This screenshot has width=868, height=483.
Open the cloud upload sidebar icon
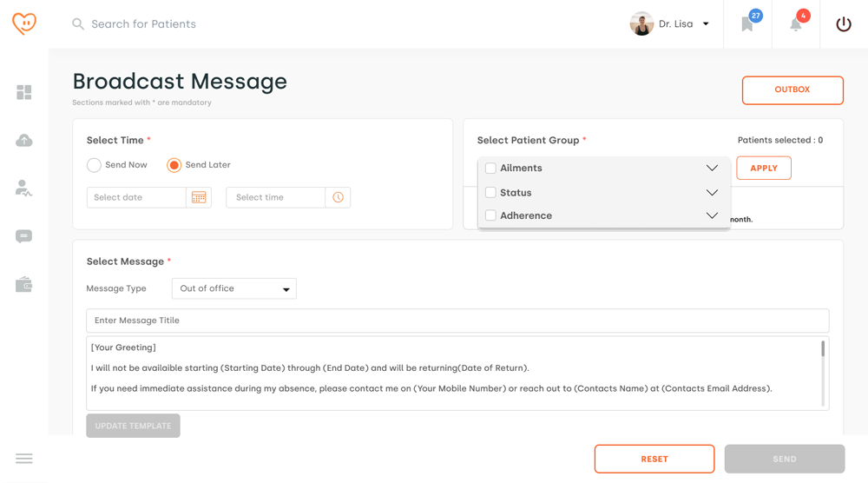[x=24, y=141]
